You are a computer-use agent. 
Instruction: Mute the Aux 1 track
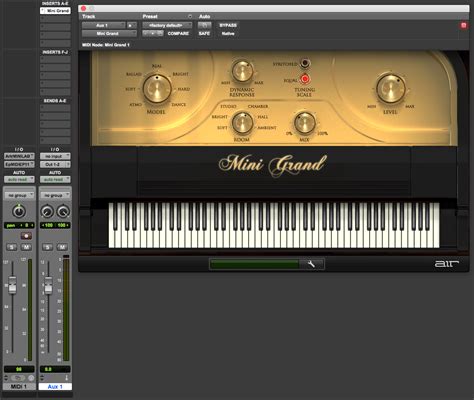(x=62, y=247)
